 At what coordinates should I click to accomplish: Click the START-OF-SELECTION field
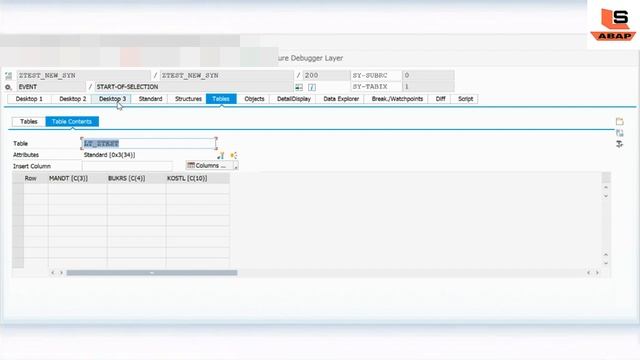coord(194,87)
